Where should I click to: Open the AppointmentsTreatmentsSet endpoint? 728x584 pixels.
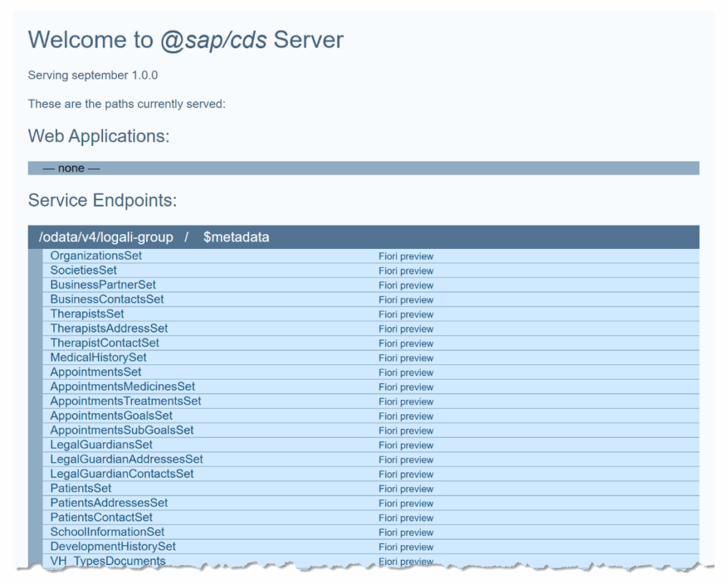pos(126,401)
